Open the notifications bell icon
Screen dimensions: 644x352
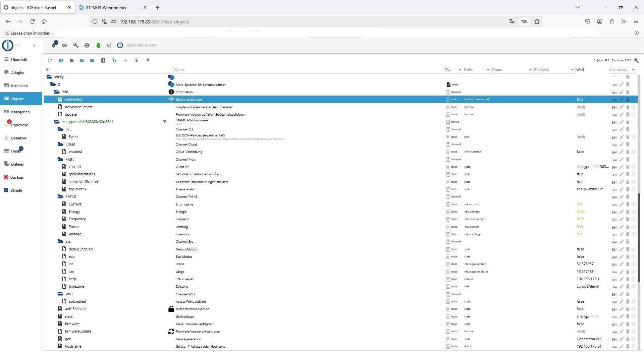click(x=53, y=45)
